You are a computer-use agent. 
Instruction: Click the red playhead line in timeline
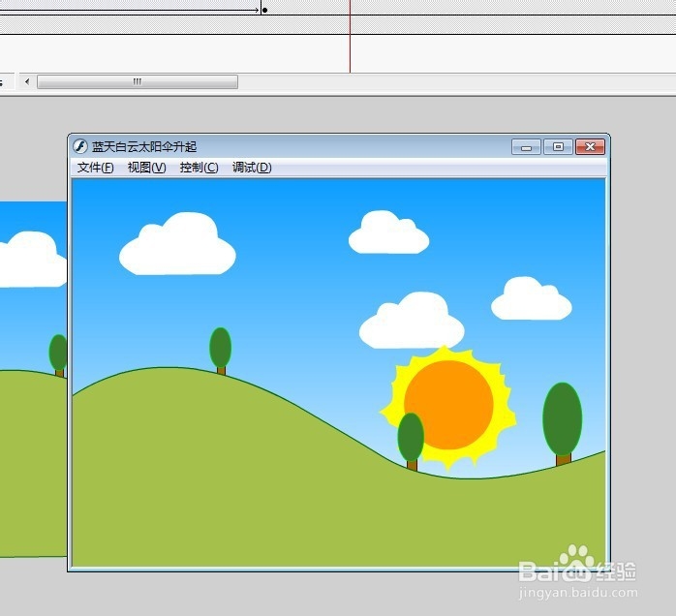pos(350,36)
